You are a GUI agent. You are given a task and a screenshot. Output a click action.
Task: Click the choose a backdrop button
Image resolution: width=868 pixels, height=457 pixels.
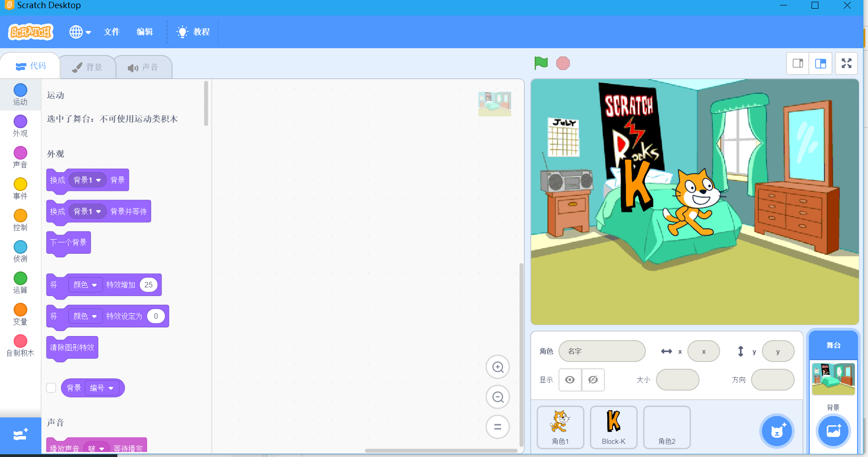(833, 431)
